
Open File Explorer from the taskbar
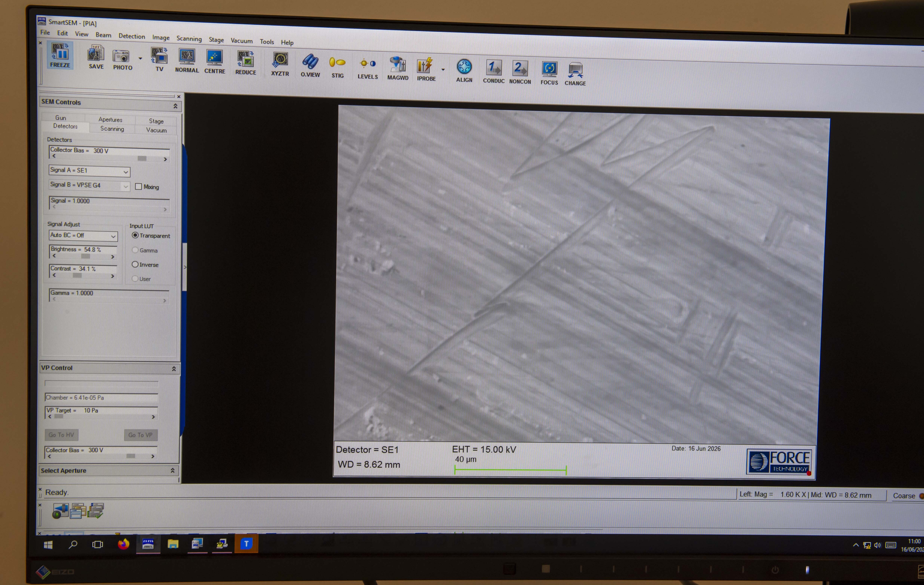click(x=173, y=544)
